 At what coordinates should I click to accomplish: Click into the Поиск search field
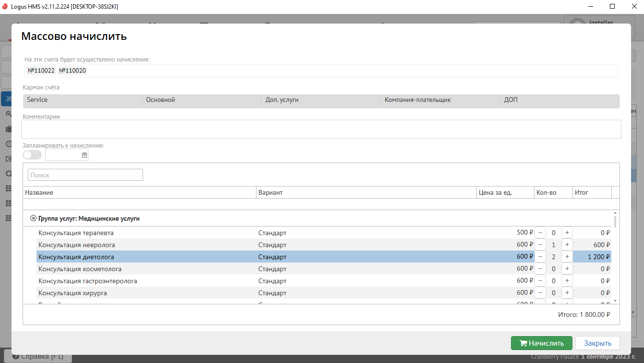click(85, 175)
